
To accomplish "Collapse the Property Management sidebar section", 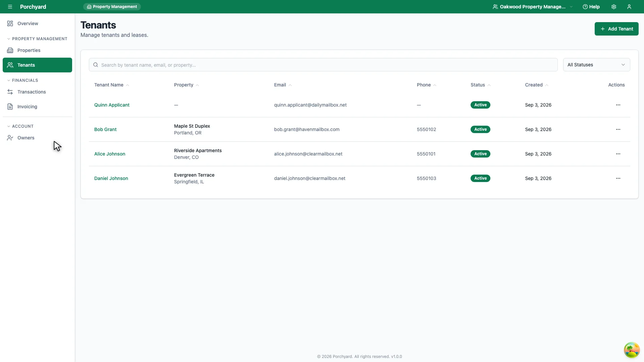I will (37, 39).
